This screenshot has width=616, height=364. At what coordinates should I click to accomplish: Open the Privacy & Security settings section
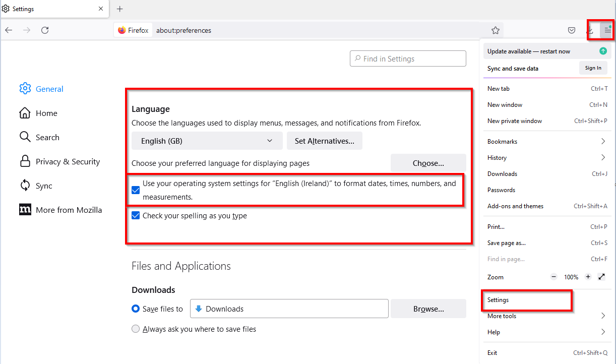68,161
